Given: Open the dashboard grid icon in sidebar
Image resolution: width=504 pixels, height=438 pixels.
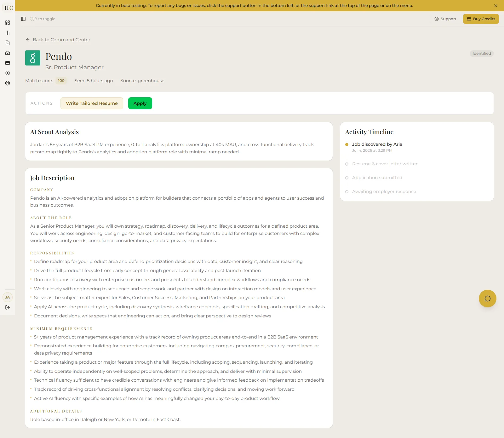Looking at the screenshot, I should (x=8, y=23).
